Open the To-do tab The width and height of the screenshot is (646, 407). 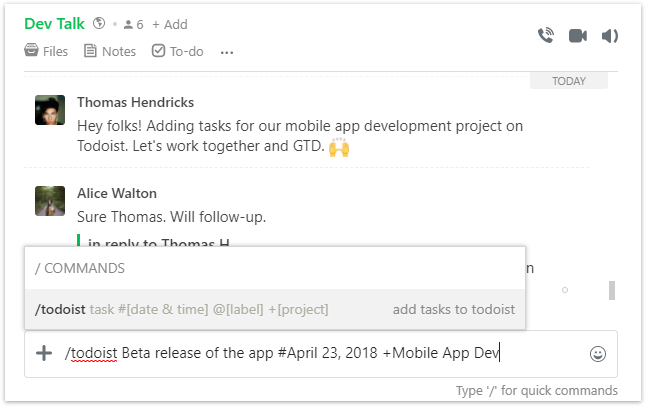(178, 51)
